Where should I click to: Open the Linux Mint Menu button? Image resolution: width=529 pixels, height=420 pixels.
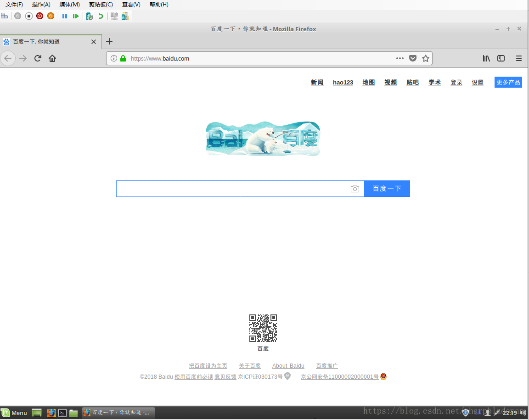14,413
